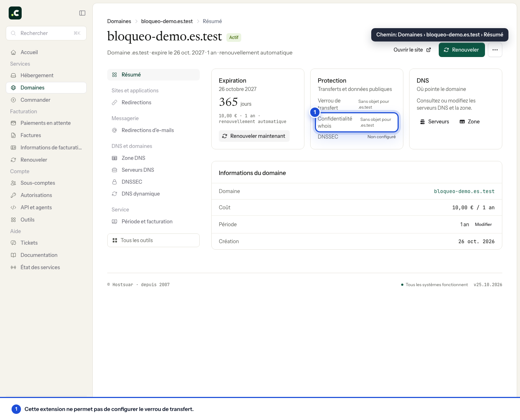
Task: Click the external link icon beside Ouvrir le site
Action: 429,50
